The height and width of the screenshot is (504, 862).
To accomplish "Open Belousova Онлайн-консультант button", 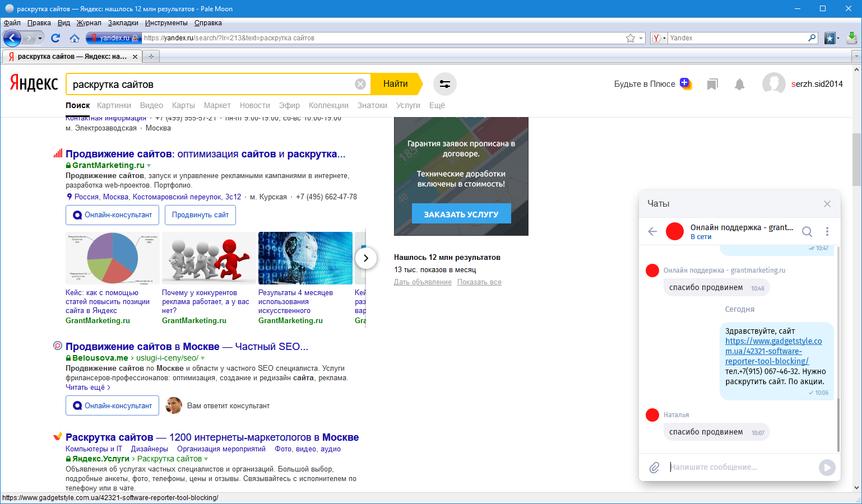I will [112, 406].
